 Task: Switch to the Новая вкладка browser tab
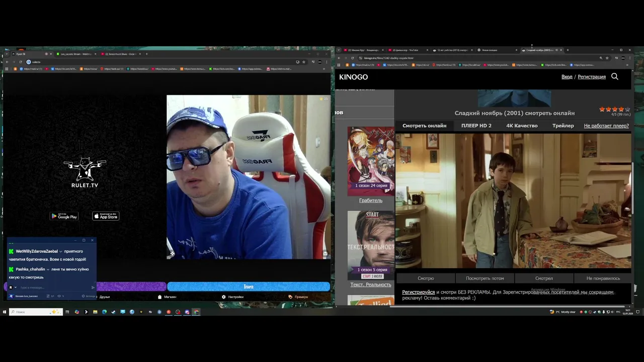pyautogui.click(x=496, y=50)
